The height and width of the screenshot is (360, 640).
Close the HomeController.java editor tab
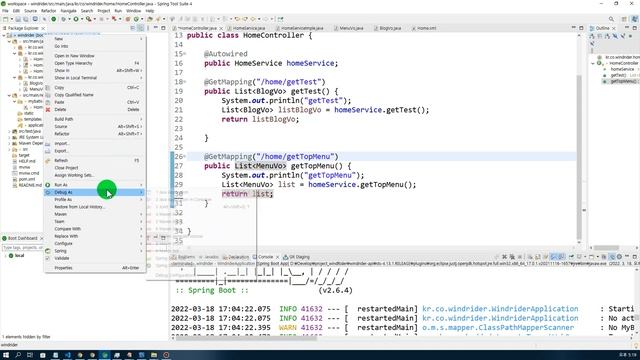point(221,28)
